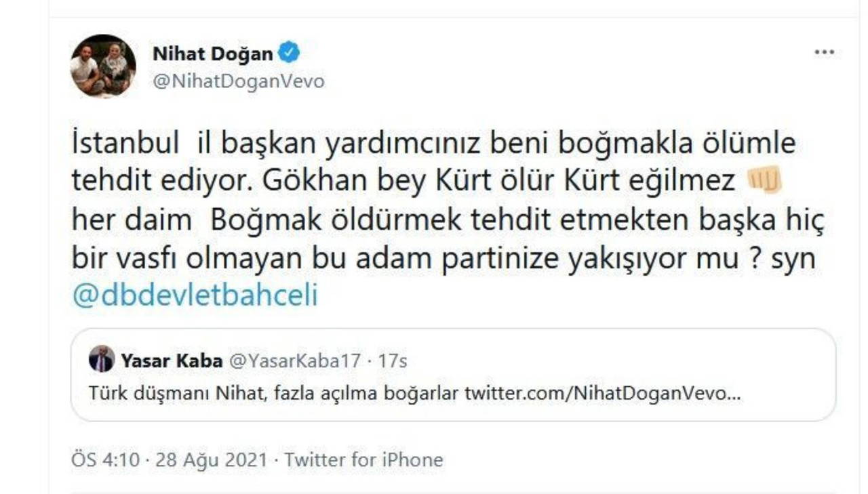Click the blue verified badge
This screenshot has height=494, width=868.
click(290, 52)
